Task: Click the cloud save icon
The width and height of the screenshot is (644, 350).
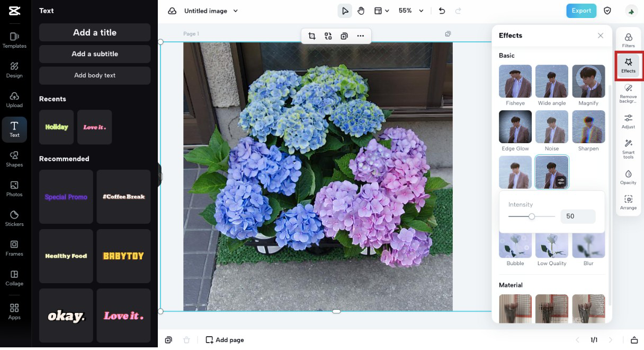Action: coord(172,11)
